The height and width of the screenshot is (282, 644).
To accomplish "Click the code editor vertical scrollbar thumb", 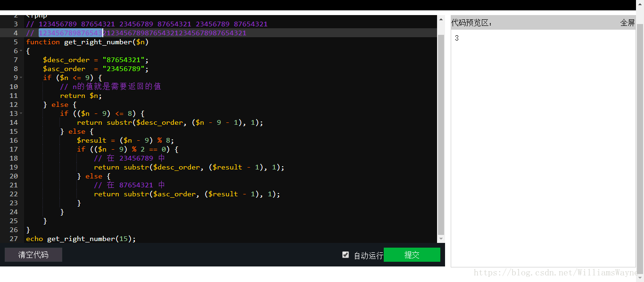I will [441, 134].
